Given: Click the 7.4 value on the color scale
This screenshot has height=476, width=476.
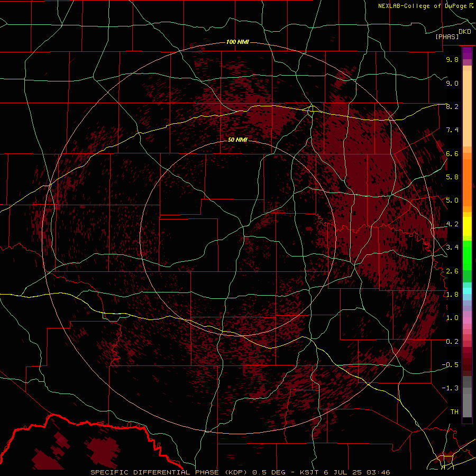Looking at the screenshot, I should click(452, 130).
